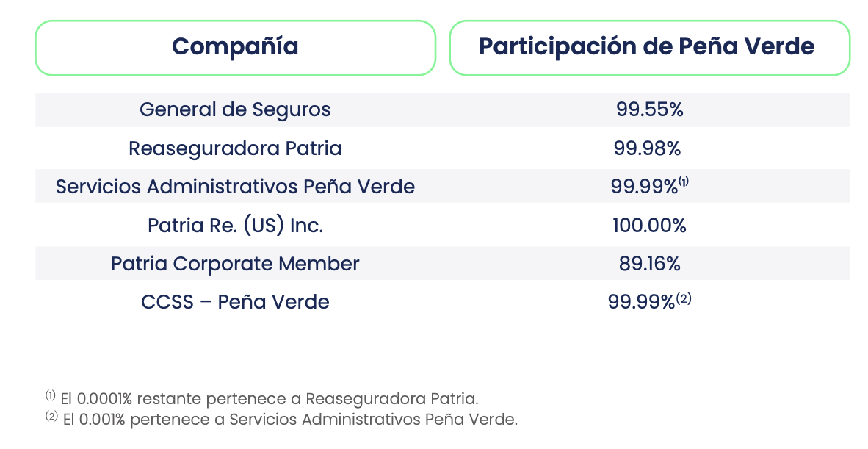
Task: Click the (2) marker in the footnotes
Action: point(51,417)
